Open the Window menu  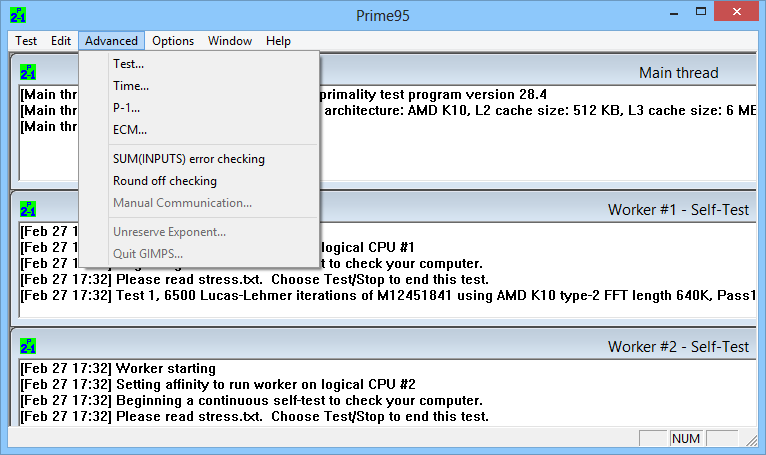coord(230,41)
